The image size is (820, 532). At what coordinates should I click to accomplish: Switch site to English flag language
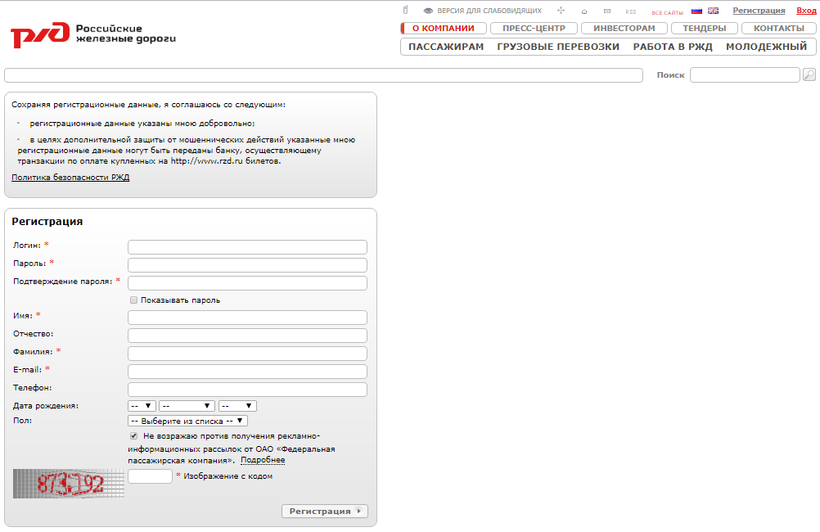pyautogui.click(x=714, y=11)
